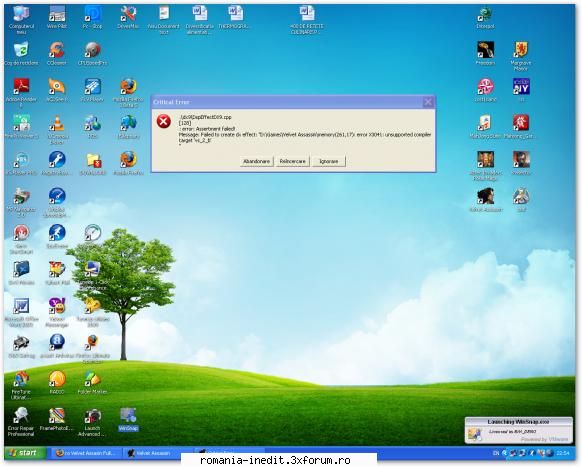
Task: Open the bottom Mozilla Firefox desktop shortcut
Action: click(x=128, y=163)
